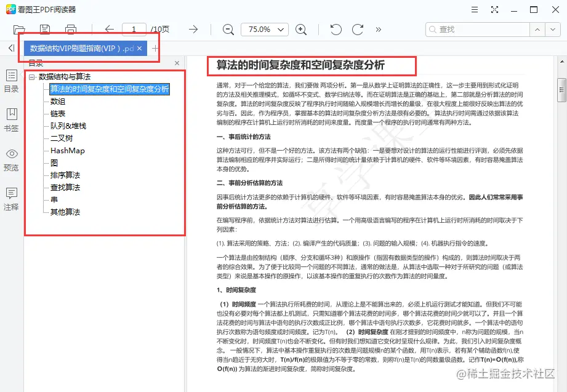Jump to 队列&堆栈 in outline
This screenshot has width=567, height=392.
click(68, 126)
